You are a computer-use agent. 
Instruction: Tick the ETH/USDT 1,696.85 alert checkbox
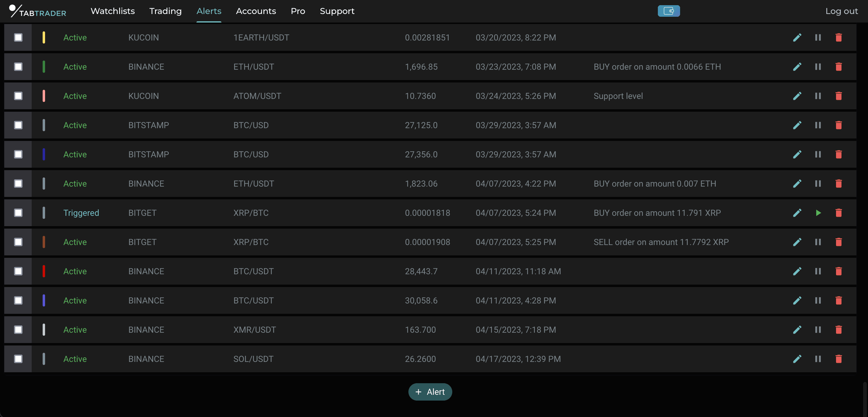[x=18, y=67]
